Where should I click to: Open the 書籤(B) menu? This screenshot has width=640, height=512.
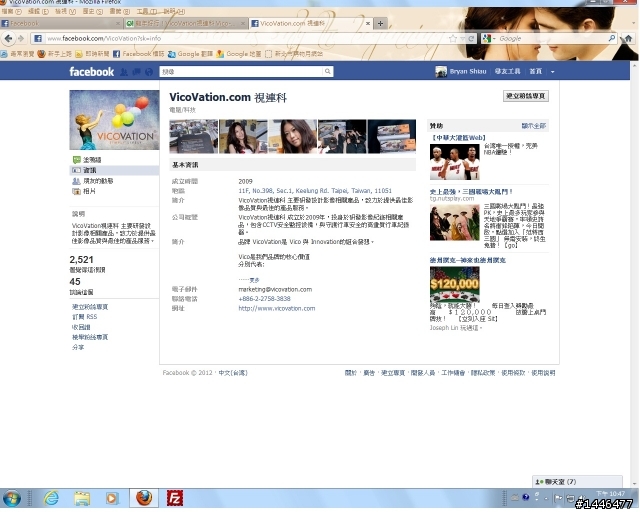pyautogui.click(x=120, y=11)
